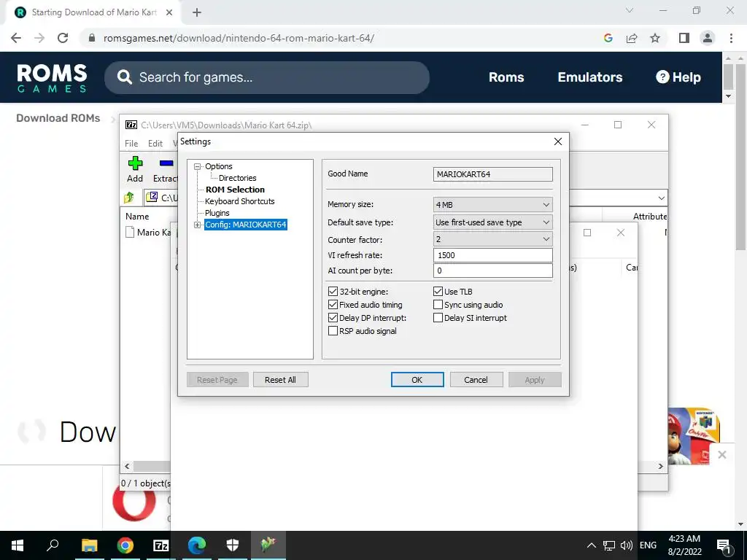
Task: Open 7-Zip File menu
Action: (x=131, y=144)
